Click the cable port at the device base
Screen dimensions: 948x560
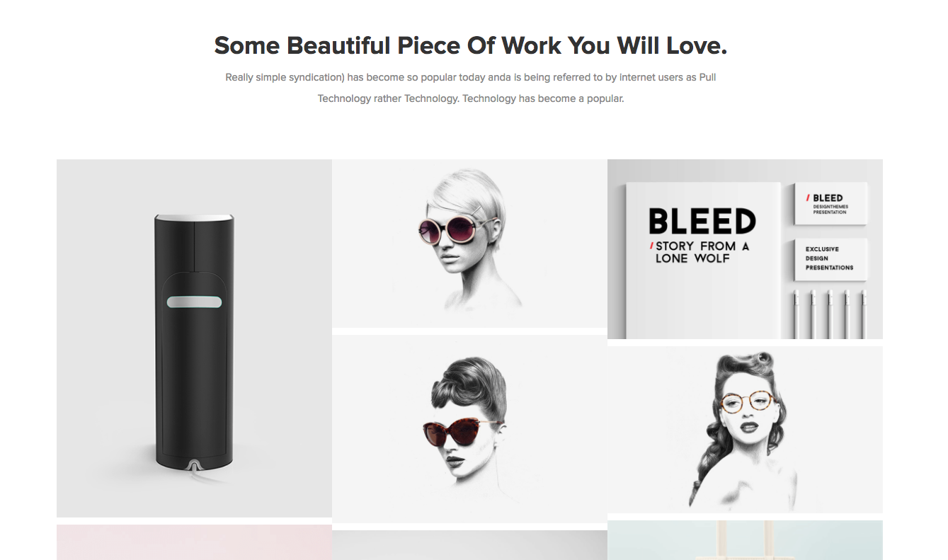pyautogui.click(x=194, y=465)
